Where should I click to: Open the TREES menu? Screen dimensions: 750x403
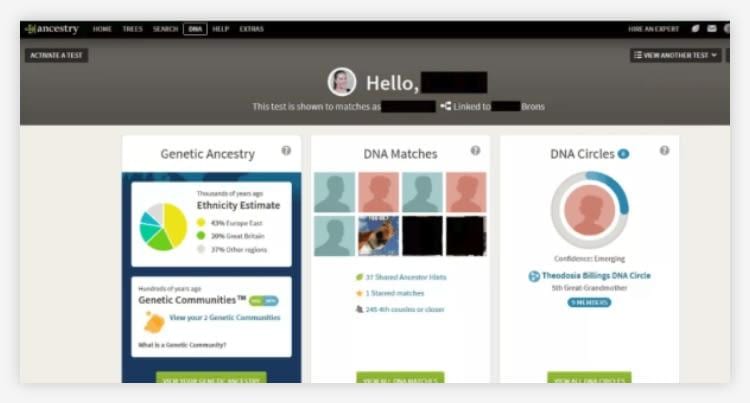(132, 29)
